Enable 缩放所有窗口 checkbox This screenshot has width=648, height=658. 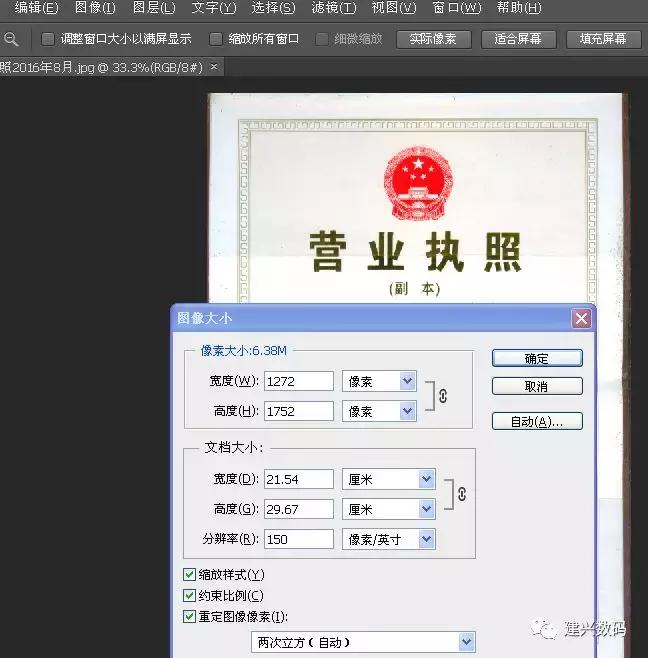tap(216, 39)
